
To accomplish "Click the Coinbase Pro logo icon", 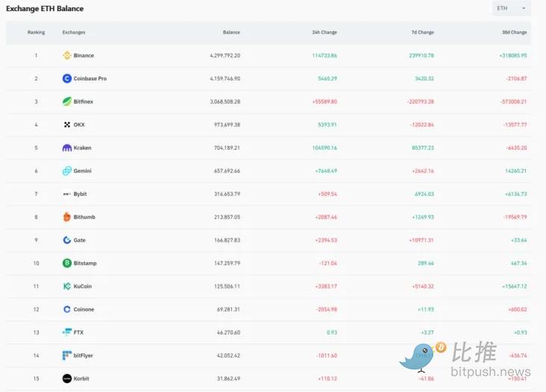I will coord(67,78).
